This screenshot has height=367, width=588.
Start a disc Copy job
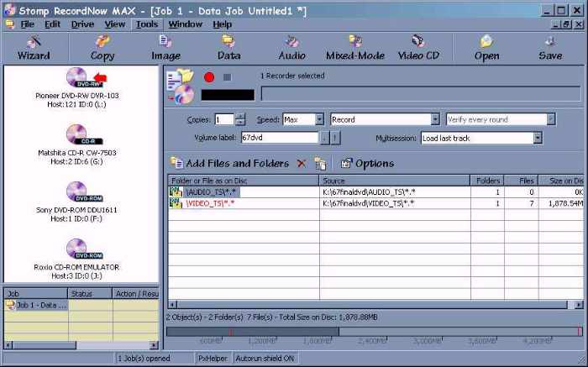coord(102,48)
